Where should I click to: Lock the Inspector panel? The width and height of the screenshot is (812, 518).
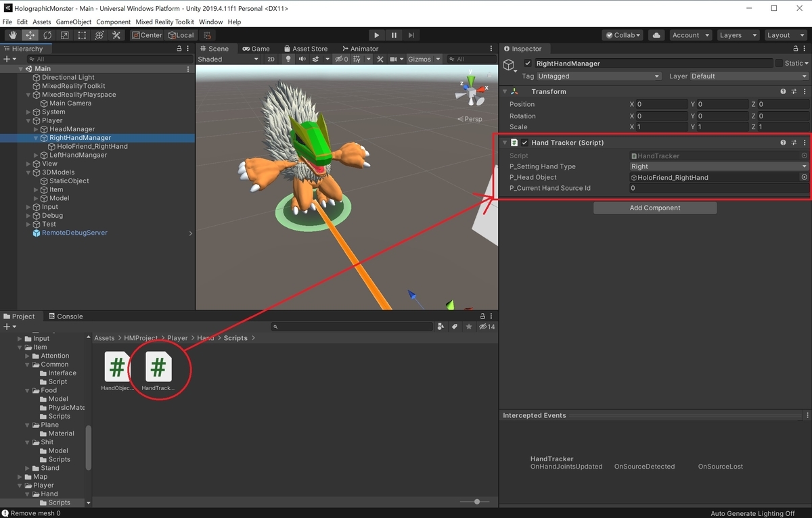tap(795, 49)
